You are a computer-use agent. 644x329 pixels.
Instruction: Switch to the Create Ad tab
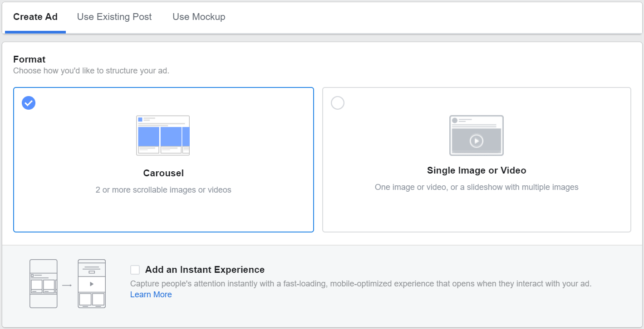point(35,17)
